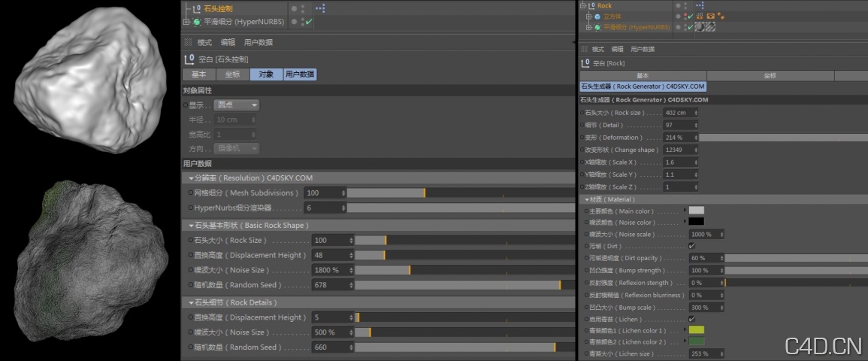
Task: Click the grip handle left of 模式 in left panel
Action: [188, 42]
